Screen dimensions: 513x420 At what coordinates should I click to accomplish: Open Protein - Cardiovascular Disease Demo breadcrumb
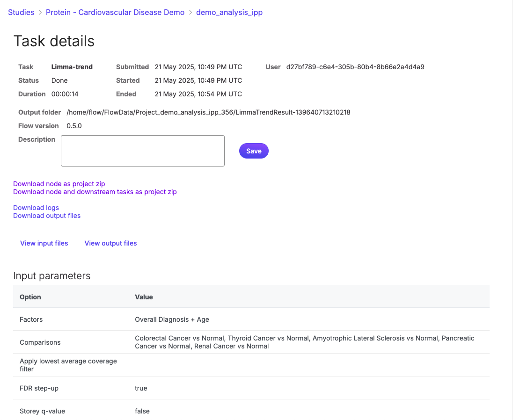pos(115,12)
